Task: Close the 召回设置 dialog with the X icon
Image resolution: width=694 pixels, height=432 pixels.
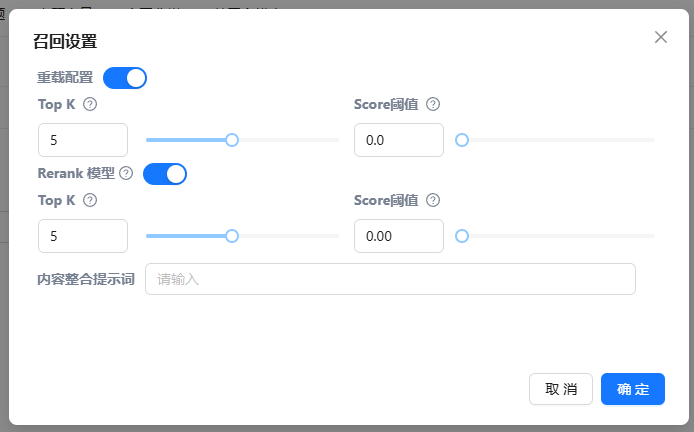Action: pos(660,37)
